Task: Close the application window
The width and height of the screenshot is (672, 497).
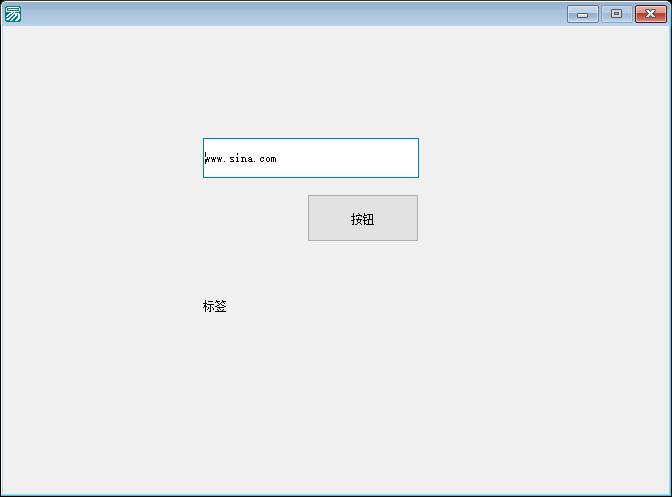Action: (650, 14)
